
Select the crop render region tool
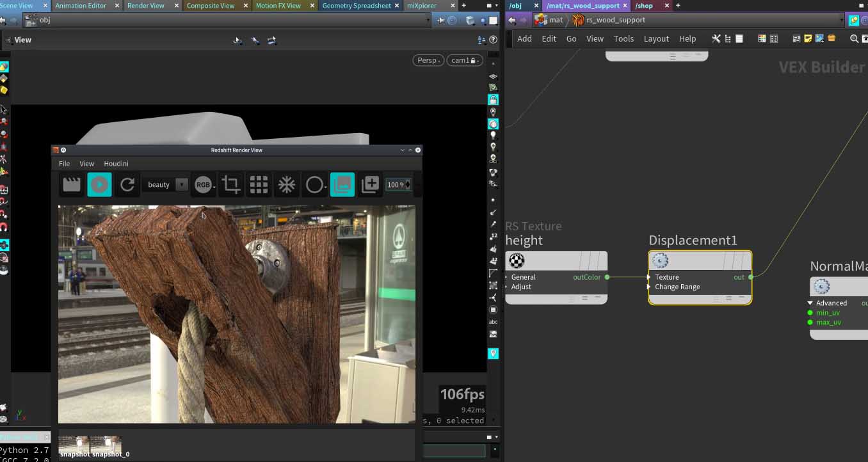point(230,185)
